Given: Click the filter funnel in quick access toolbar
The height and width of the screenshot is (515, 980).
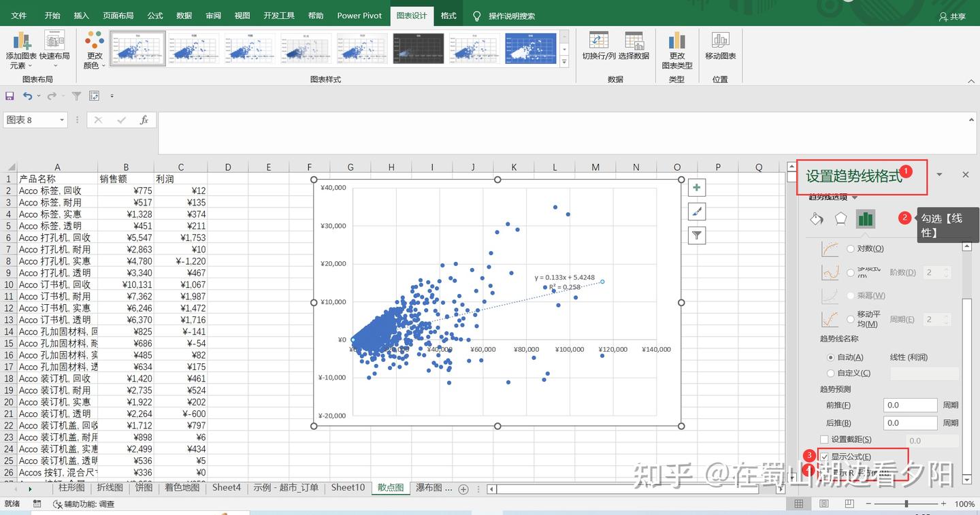Looking at the screenshot, I should click(76, 96).
